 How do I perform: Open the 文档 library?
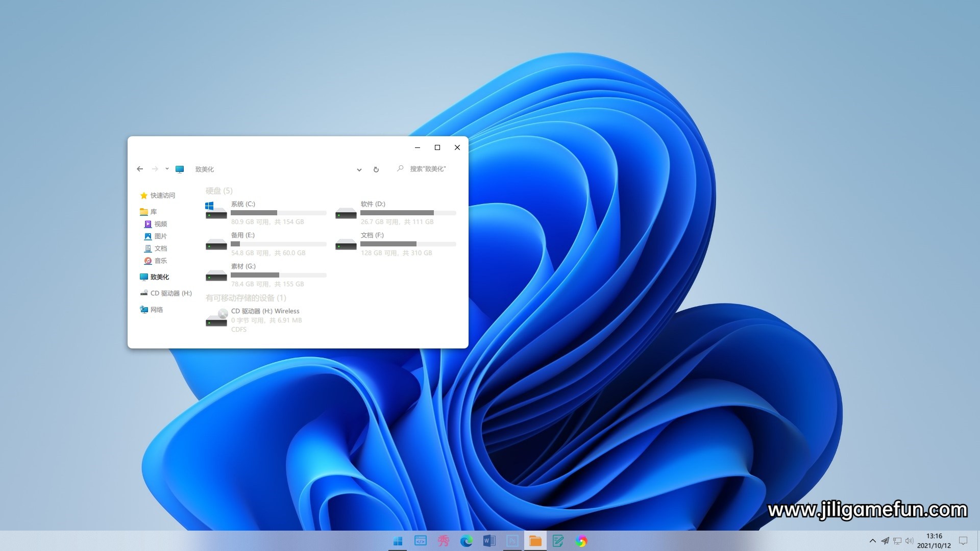tap(156, 248)
